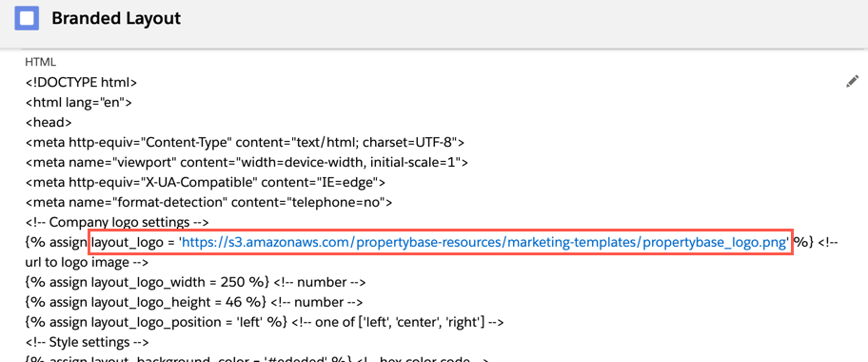This screenshot has width=868, height=362.
Task: Click the pencil edit icon for HTML
Action: (852, 82)
